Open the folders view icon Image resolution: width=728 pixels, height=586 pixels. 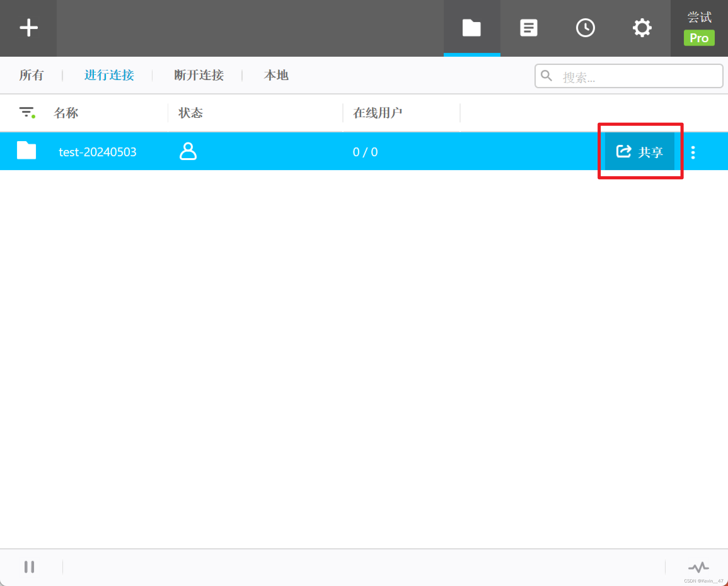tap(471, 28)
